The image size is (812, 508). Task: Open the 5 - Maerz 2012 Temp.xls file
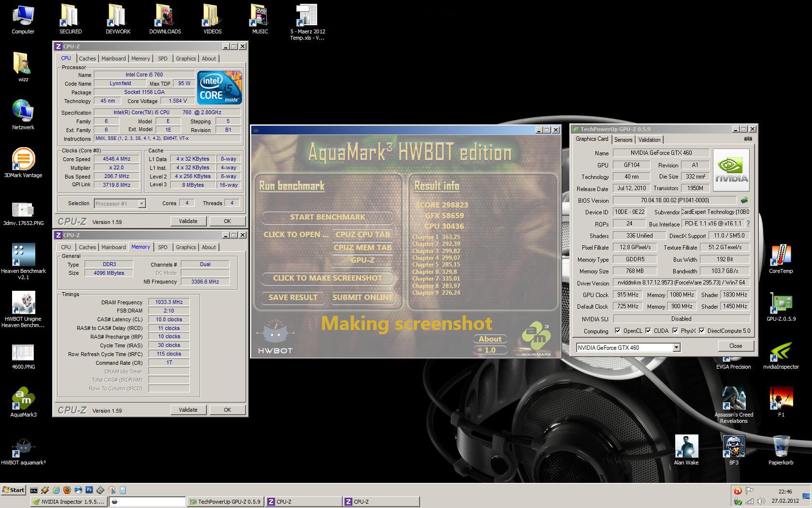[307, 22]
